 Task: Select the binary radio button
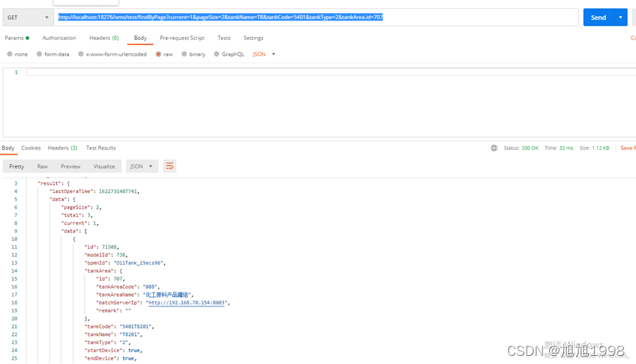point(184,54)
